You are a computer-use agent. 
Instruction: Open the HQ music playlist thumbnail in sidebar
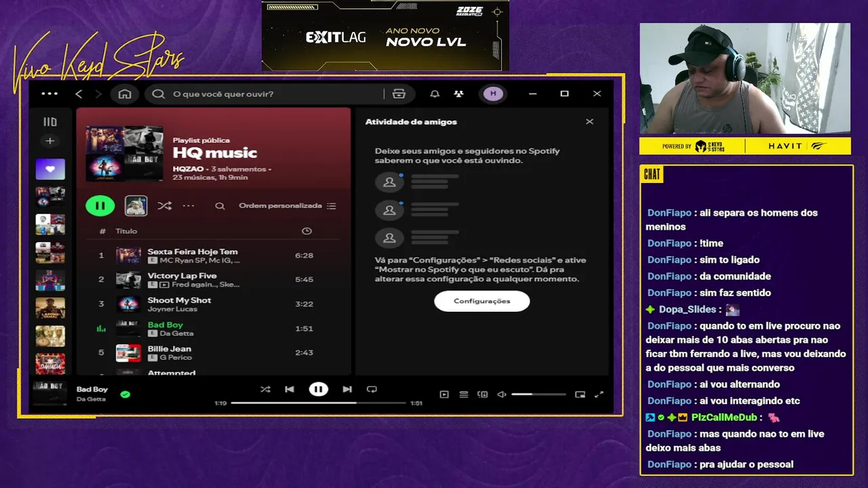pyautogui.click(x=50, y=197)
